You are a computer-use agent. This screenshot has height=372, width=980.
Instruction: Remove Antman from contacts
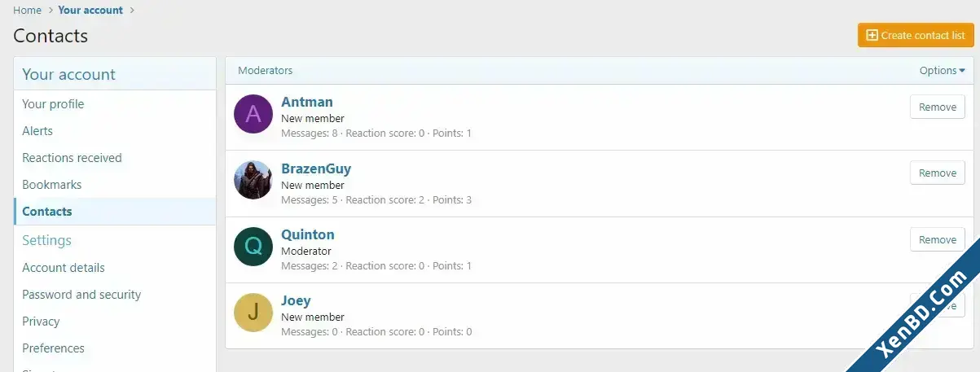938,107
